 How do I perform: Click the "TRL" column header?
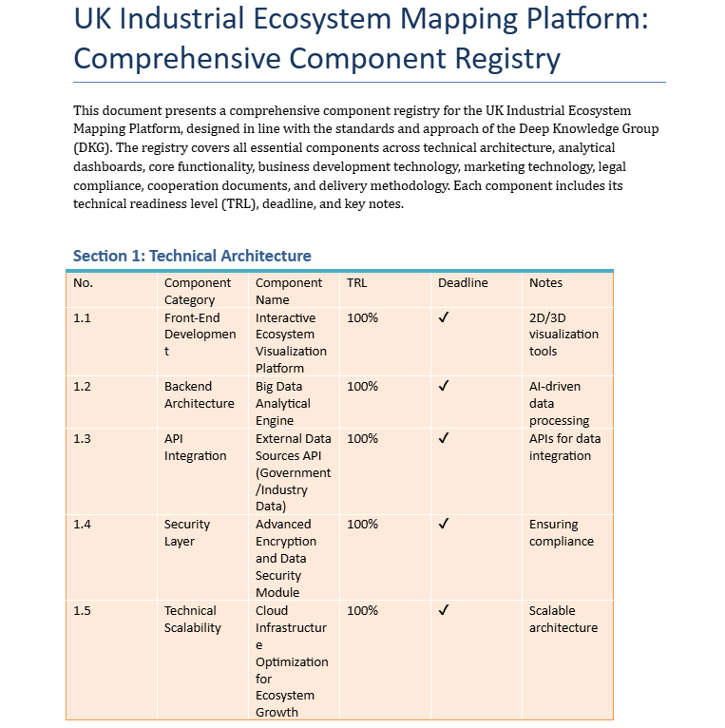click(356, 283)
